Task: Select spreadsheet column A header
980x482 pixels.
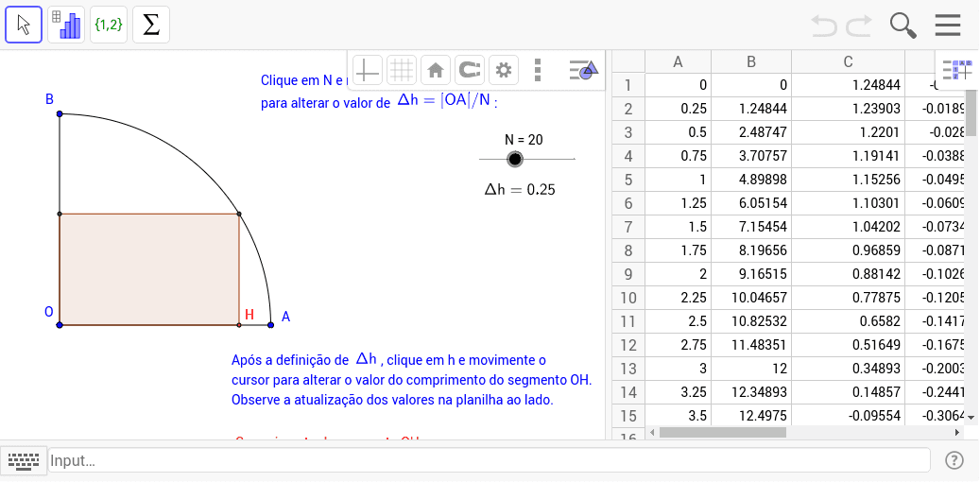Action: [x=679, y=61]
